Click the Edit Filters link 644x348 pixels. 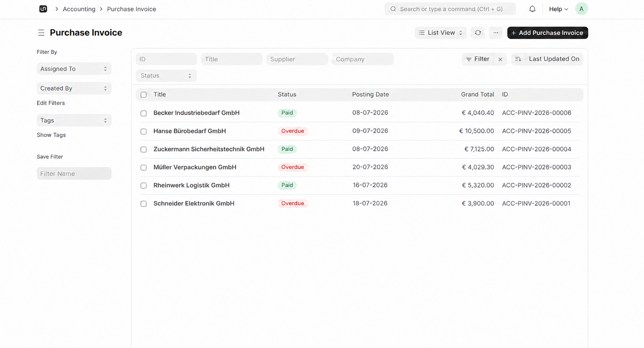tap(51, 103)
